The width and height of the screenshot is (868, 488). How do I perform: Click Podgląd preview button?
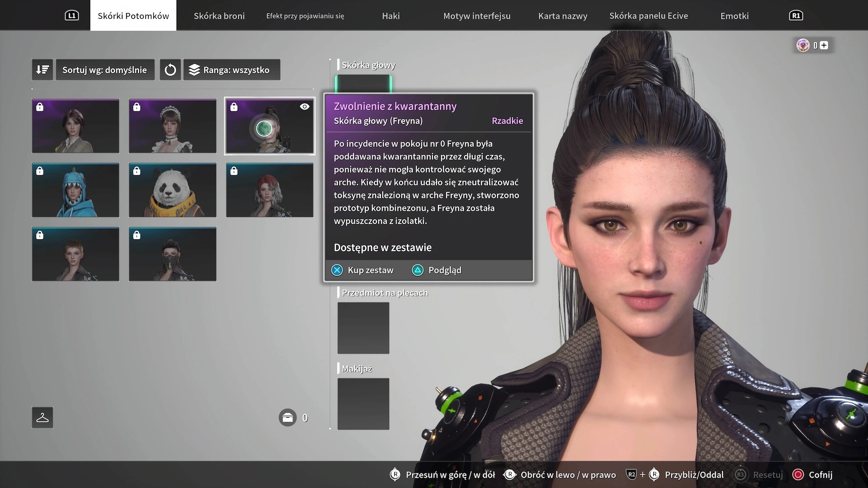click(437, 270)
